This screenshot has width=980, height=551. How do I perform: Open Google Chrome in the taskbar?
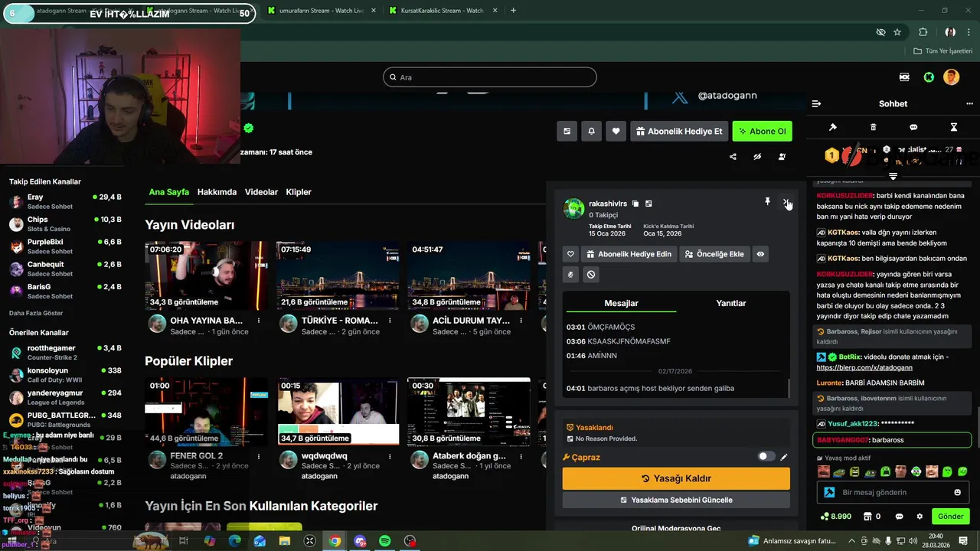[335, 541]
